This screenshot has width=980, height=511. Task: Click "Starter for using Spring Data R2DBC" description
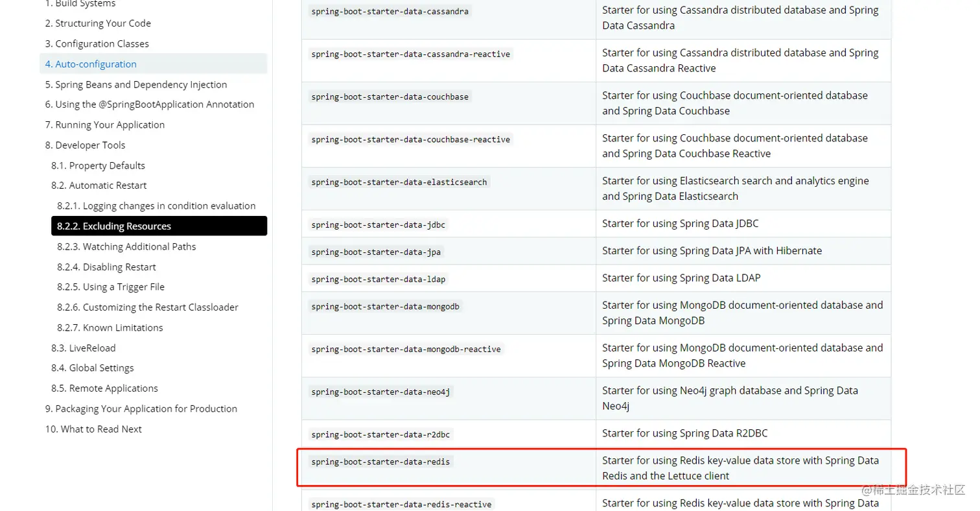tap(684, 433)
